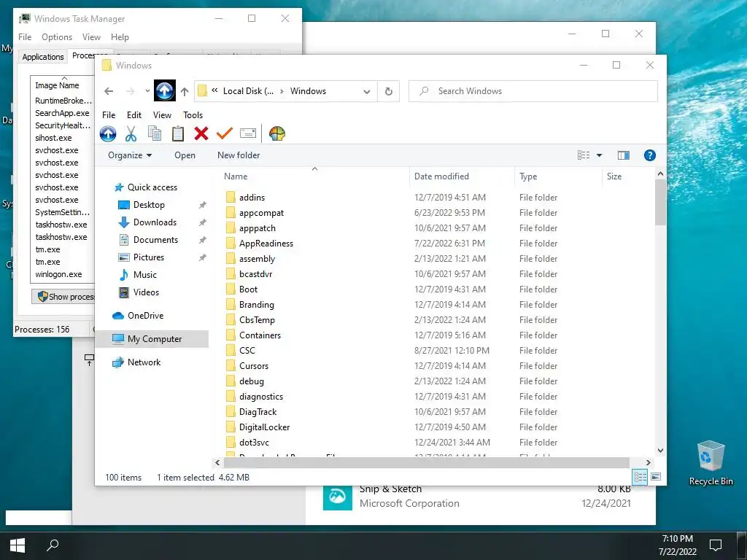Screen dimensions: 747x560
Task: Open Downloads in navigation pane
Action: (x=155, y=222)
